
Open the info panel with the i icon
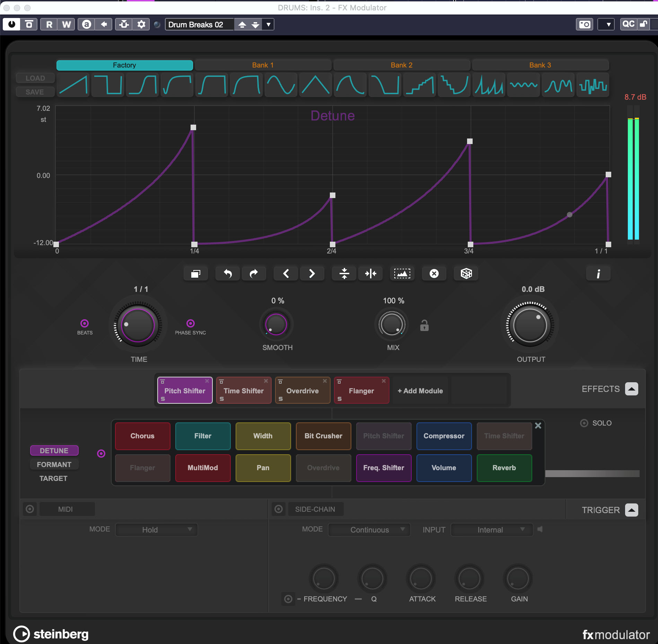coord(598,273)
